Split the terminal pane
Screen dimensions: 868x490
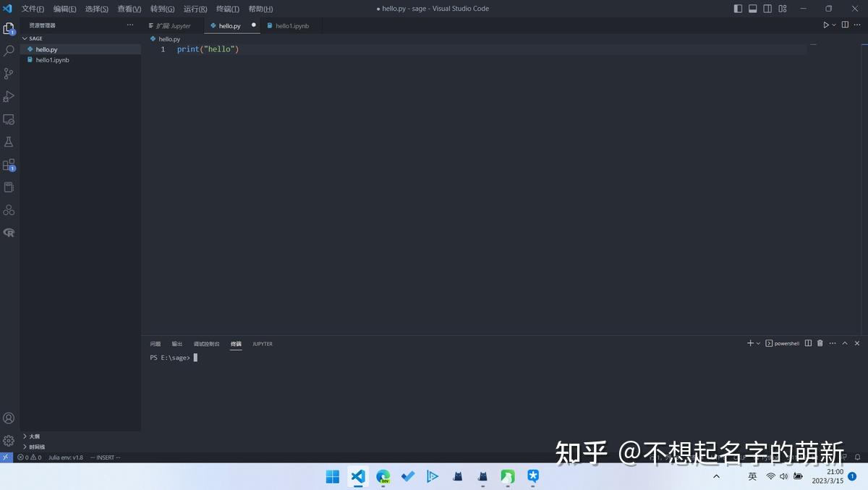point(808,343)
